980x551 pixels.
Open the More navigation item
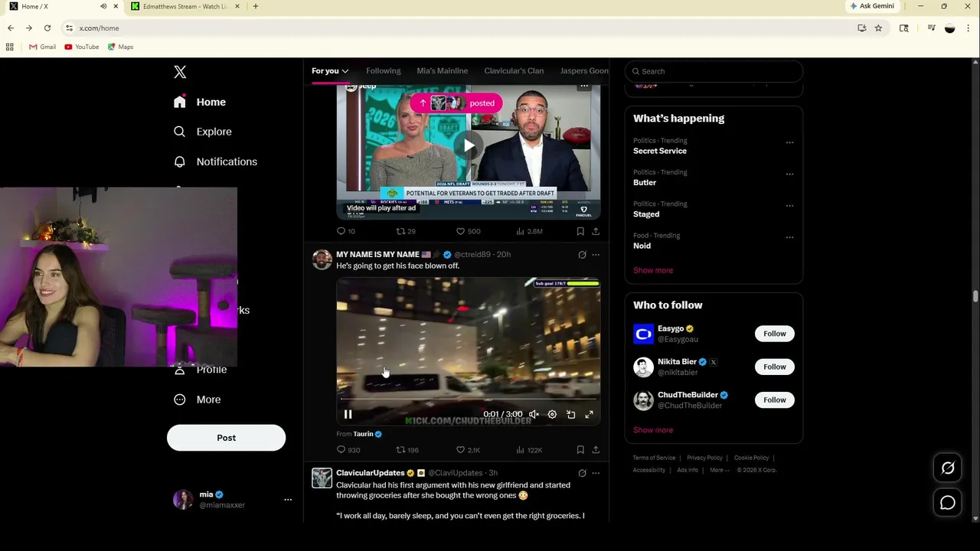198,399
